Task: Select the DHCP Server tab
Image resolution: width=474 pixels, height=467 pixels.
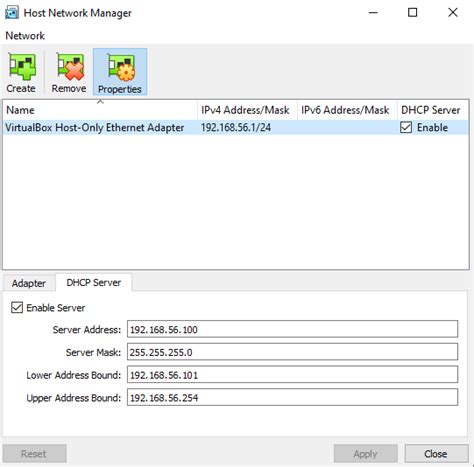Action: pos(94,283)
